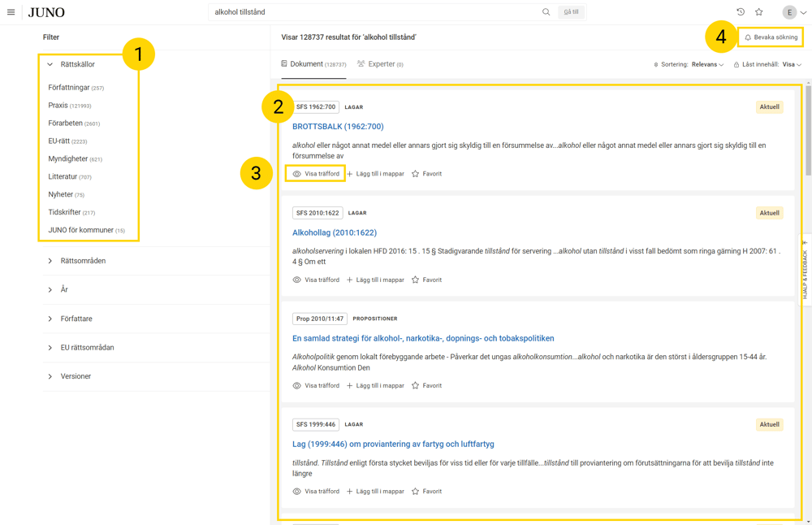Click Aktuell badge on Alkohollag result
Image resolution: width=812 pixels, height=525 pixels.
tap(769, 213)
